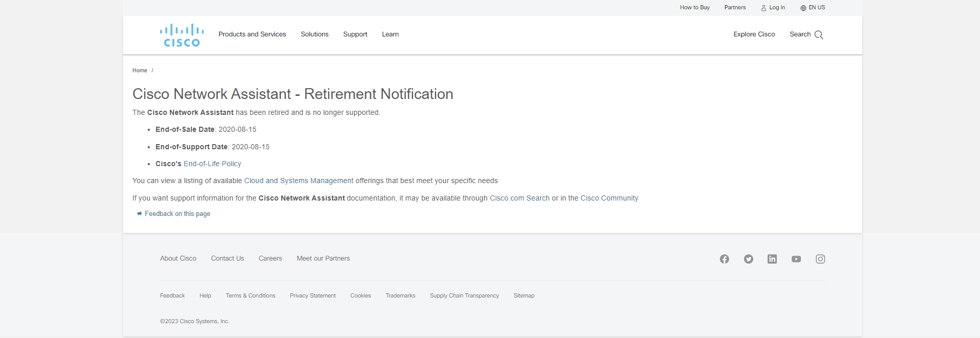Click the globe language icon
This screenshot has width=980, height=338.
(803, 8)
